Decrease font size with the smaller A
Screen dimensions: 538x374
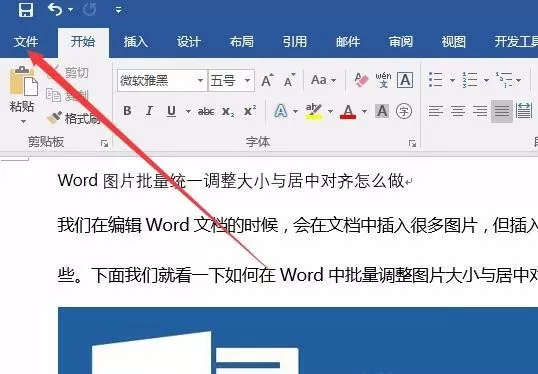click(x=290, y=80)
